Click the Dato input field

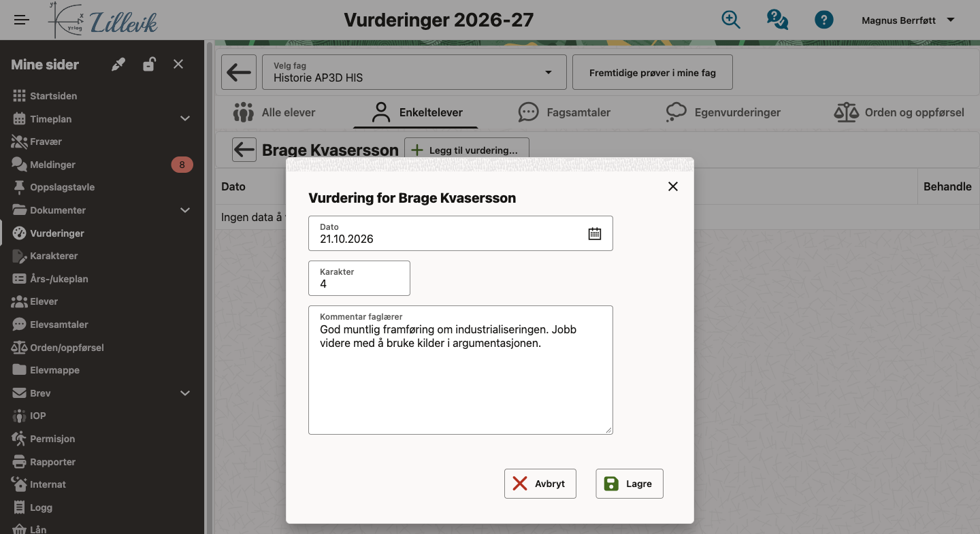461,233
